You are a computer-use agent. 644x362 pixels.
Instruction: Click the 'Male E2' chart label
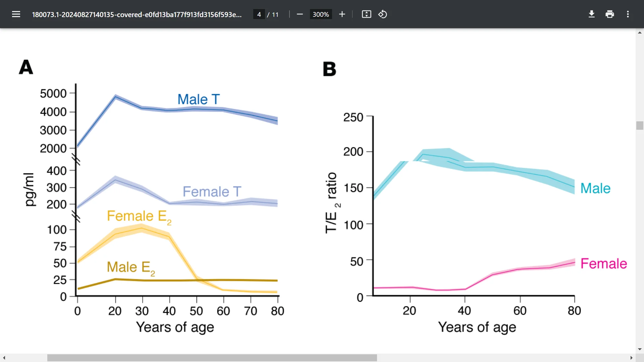point(131,268)
